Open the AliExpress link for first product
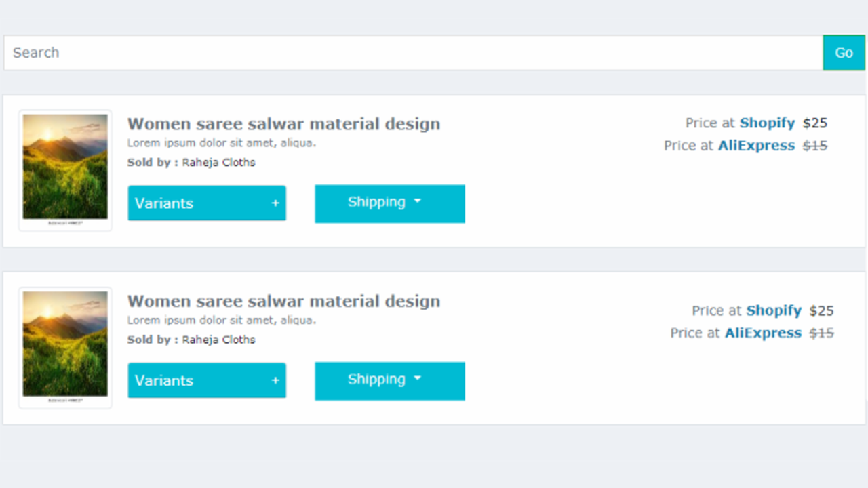 (x=756, y=145)
